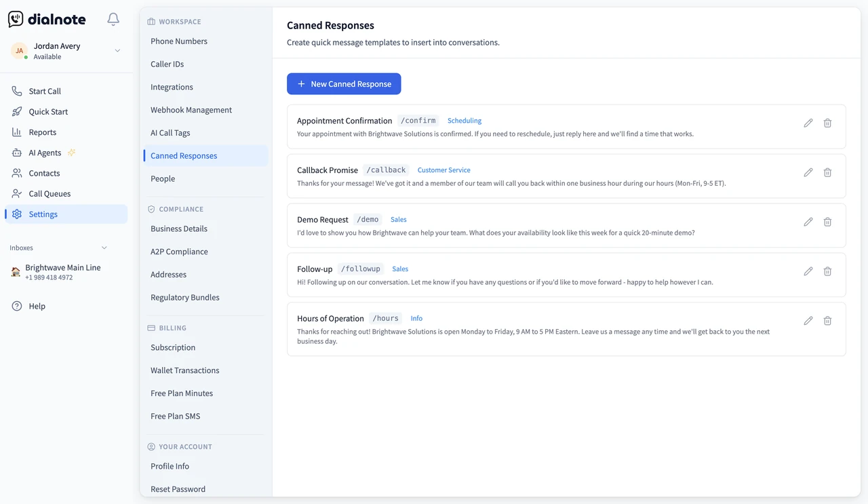
Task: Delete the Follow-up response
Action: pyautogui.click(x=827, y=271)
